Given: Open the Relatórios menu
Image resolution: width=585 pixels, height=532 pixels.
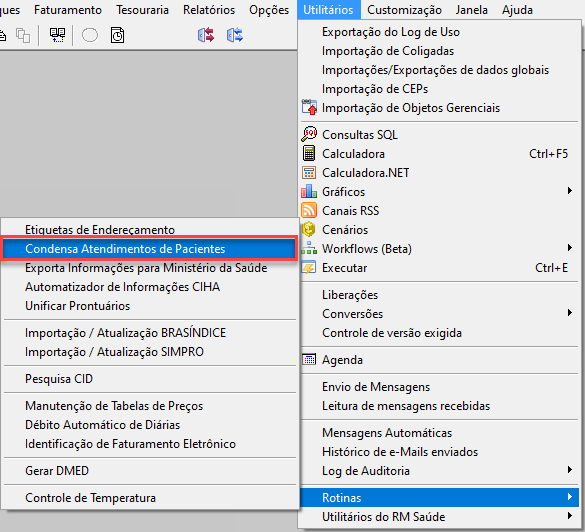Looking at the screenshot, I should click(209, 10).
